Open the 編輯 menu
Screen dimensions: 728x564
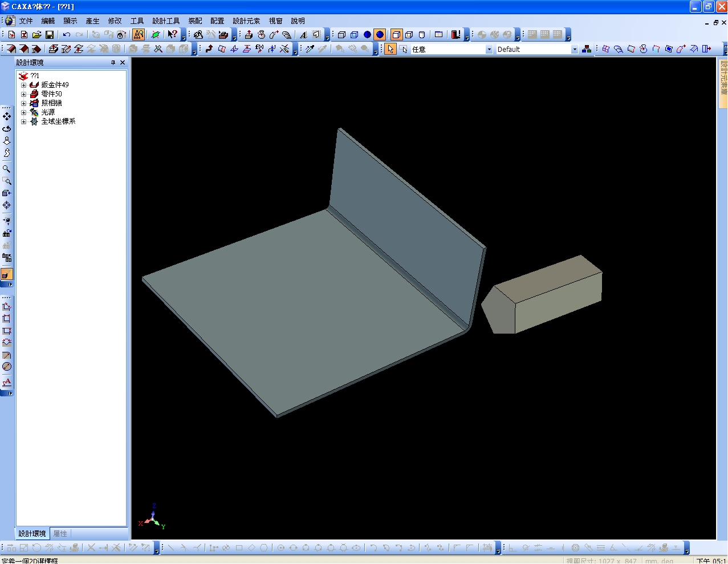[x=48, y=21]
